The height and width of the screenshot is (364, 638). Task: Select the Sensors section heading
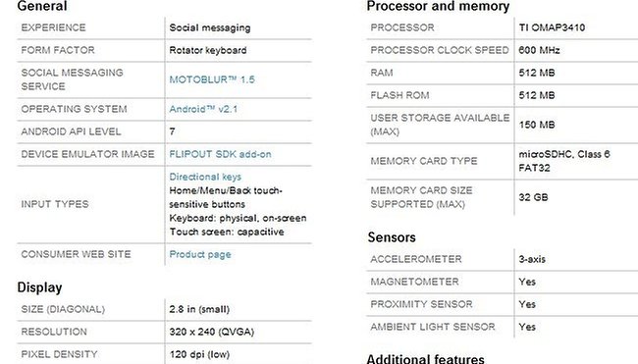tap(392, 237)
